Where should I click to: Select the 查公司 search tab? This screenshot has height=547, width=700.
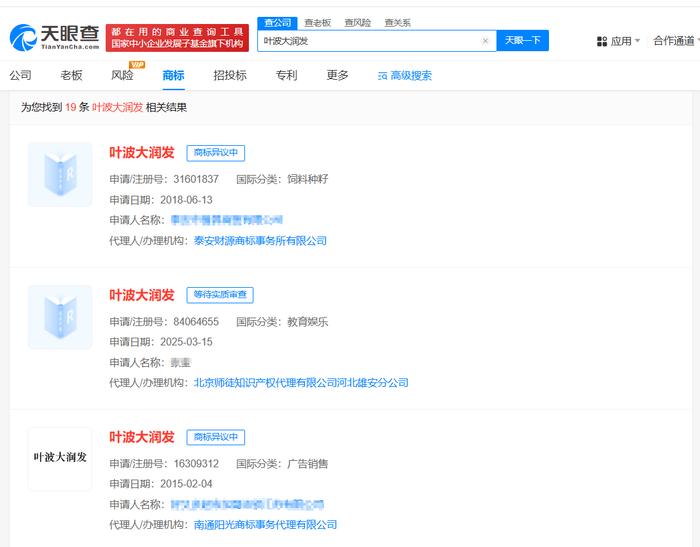point(277,23)
